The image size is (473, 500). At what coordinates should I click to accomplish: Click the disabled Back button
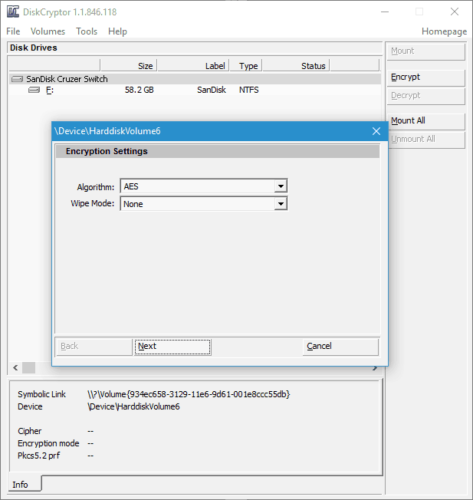coord(94,347)
